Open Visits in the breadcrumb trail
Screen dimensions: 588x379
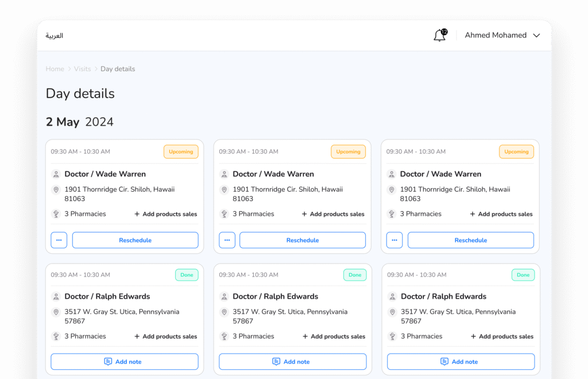point(82,69)
